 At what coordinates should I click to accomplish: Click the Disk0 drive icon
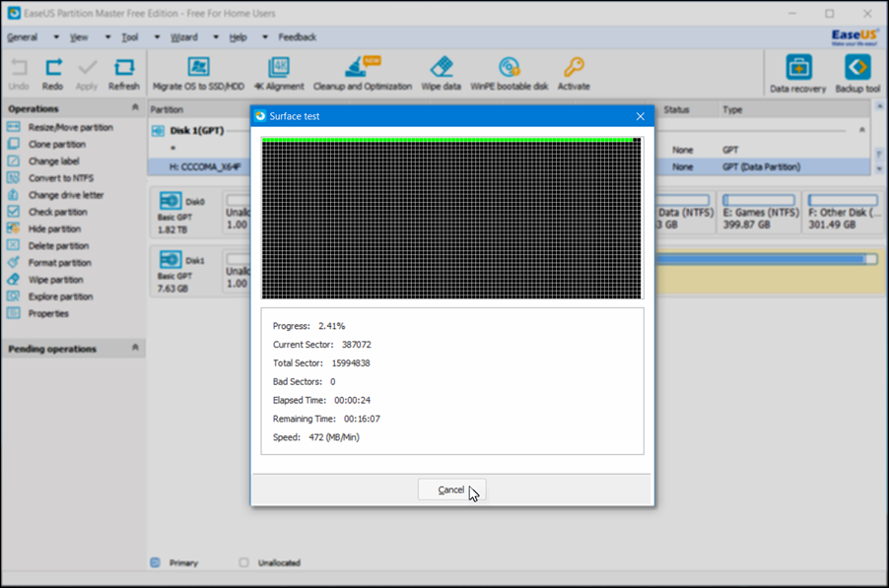pyautogui.click(x=171, y=201)
